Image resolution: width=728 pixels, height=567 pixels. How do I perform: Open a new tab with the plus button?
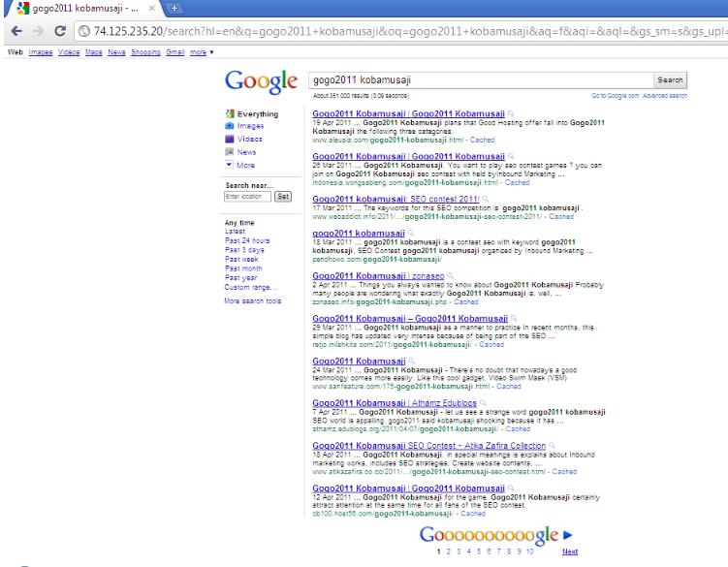click(x=174, y=8)
